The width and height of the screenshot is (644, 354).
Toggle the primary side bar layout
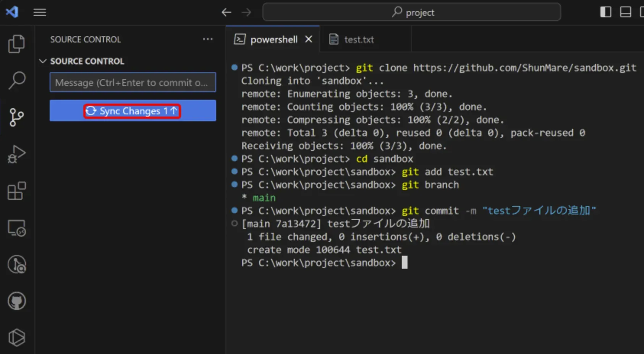pyautogui.click(x=605, y=12)
